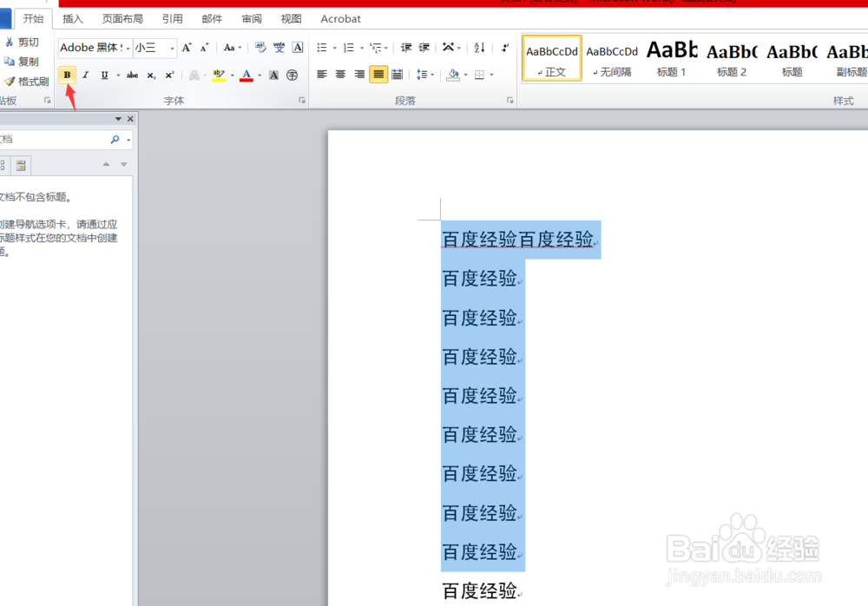Screen dimensions: 868x606
Task: Click the Multilevel list icon
Action: click(376, 48)
